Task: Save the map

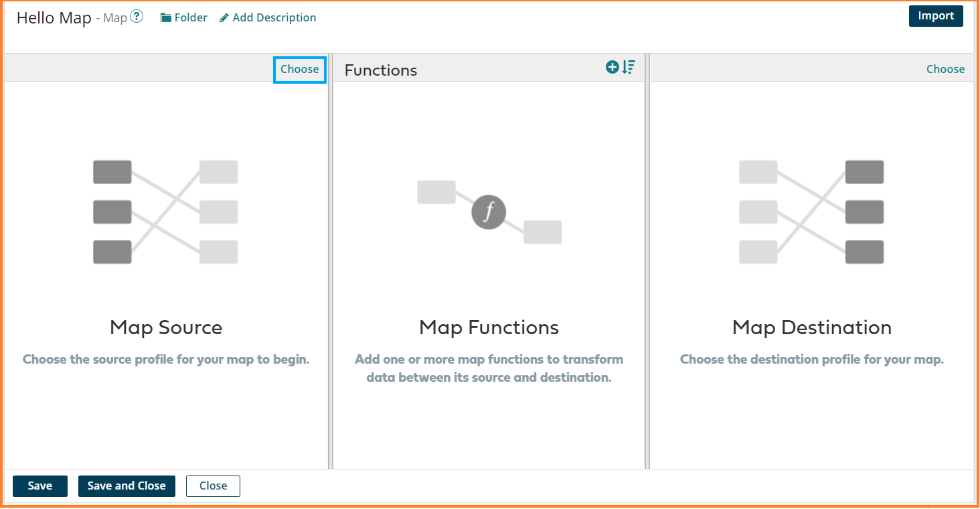Action: (x=40, y=486)
